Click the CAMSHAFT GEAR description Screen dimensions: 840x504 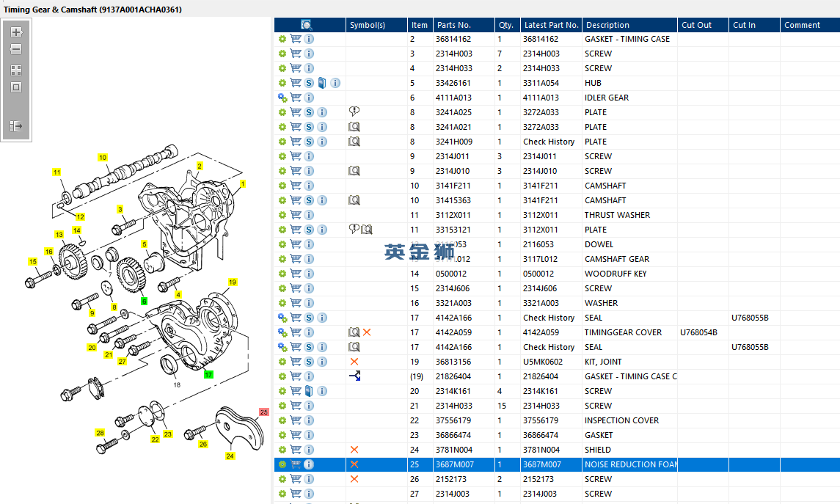coord(616,259)
